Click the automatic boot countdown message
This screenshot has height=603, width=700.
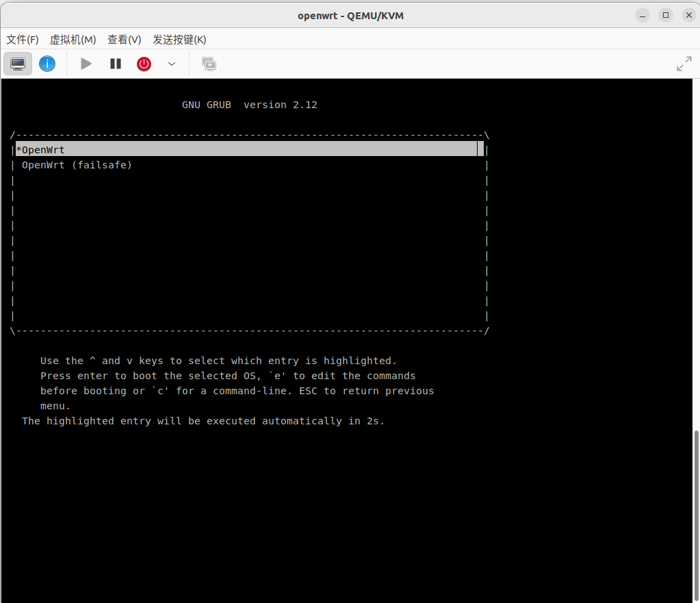coord(203,421)
